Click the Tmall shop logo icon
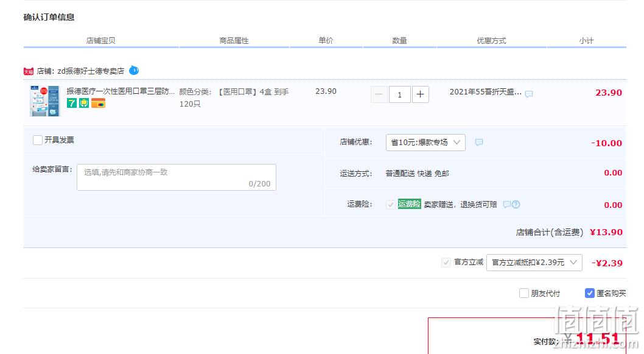Viewport: 644px width, 354px height. coord(29,71)
